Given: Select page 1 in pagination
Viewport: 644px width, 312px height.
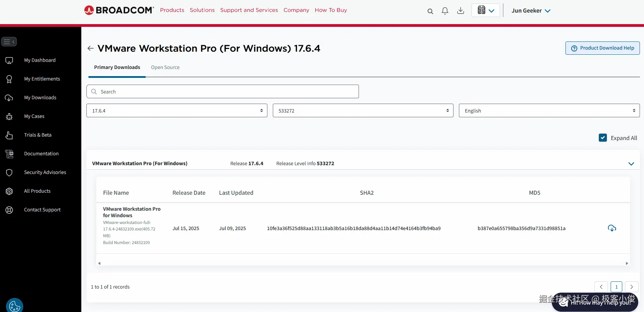Looking at the screenshot, I should [x=616, y=287].
